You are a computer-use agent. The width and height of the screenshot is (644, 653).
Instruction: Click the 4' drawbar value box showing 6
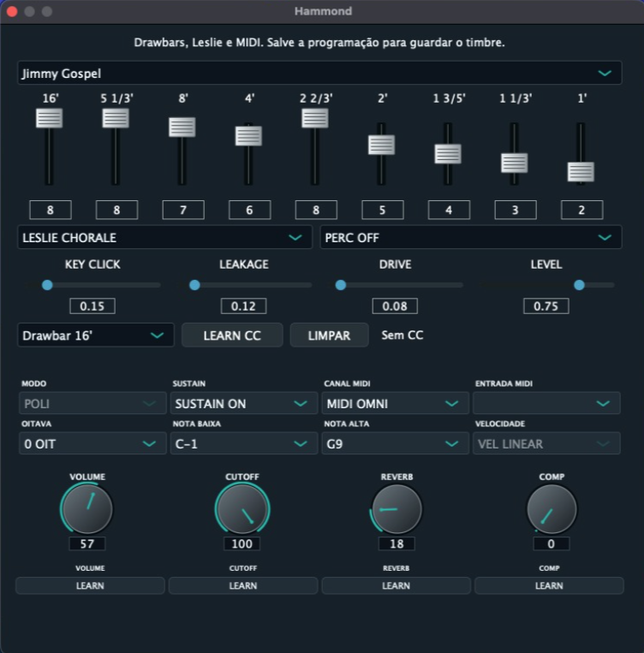[x=250, y=210]
